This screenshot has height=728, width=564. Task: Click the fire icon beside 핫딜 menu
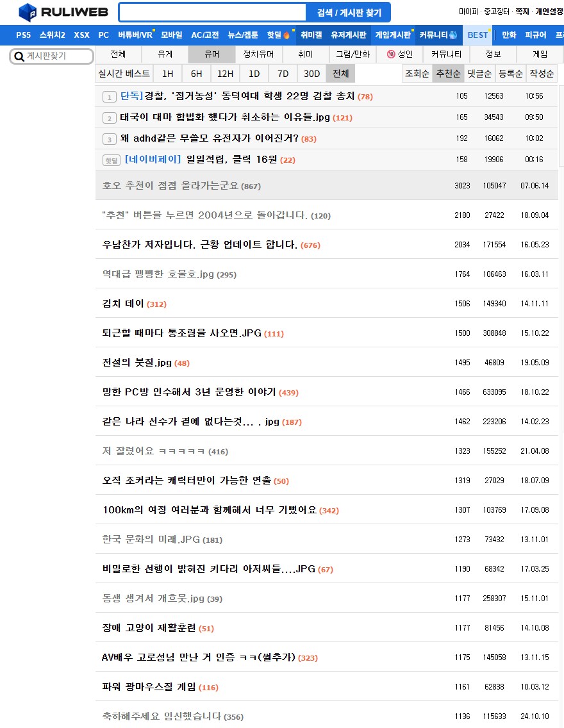pyautogui.click(x=286, y=36)
